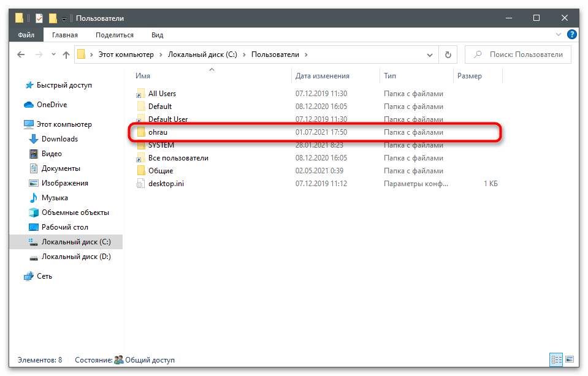Sort by the Дата изменения column header

[x=322, y=76]
